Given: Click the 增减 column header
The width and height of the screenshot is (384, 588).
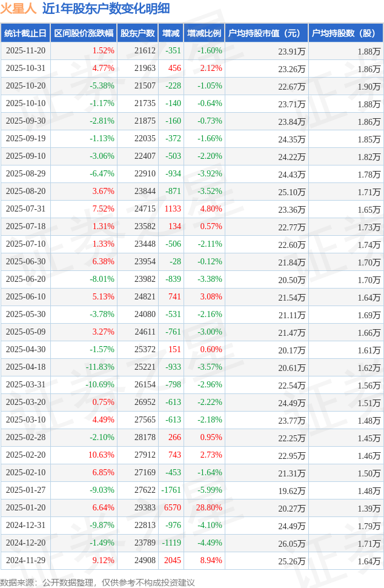Looking at the screenshot, I should click(171, 33).
